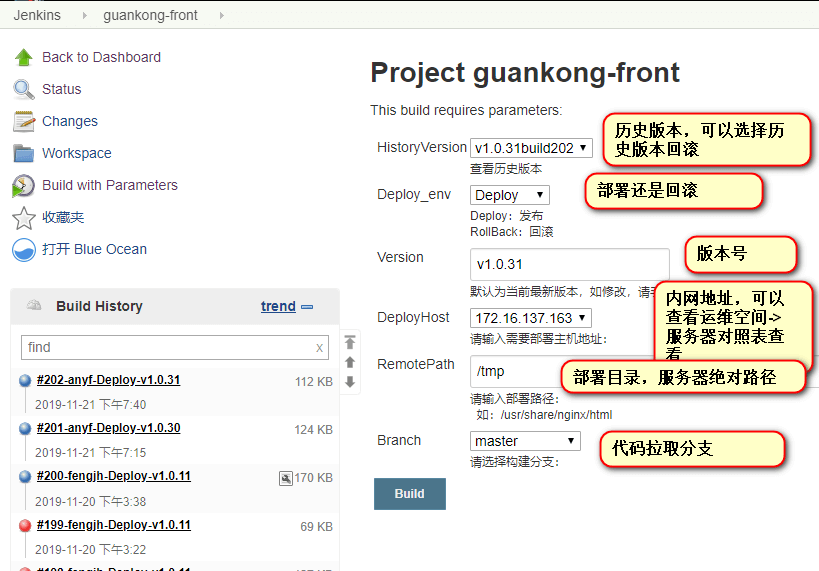Image resolution: width=819 pixels, height=571 pixels.
Task: Click timestamp 2019-11-20 下午3:22
Action: pyautogui.click(x=91, y=550)
